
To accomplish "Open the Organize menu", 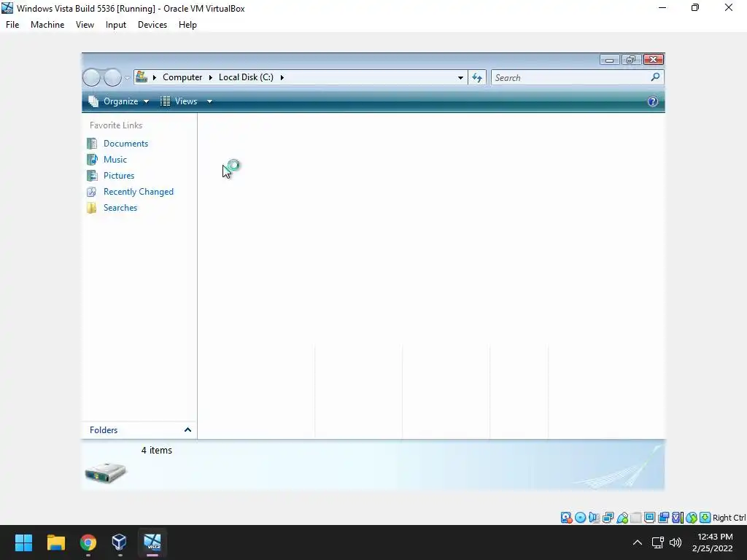I will [119, 101].
